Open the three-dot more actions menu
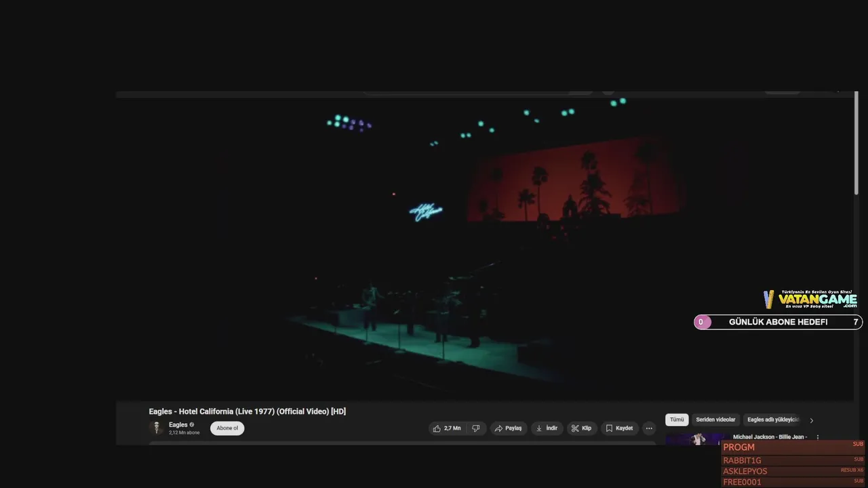The width and height of the screenshot is (868, 488). click(x=649, y=428)
